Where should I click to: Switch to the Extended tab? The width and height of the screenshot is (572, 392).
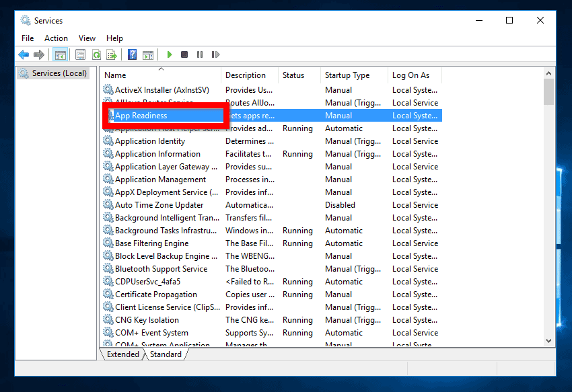(122, 354)
